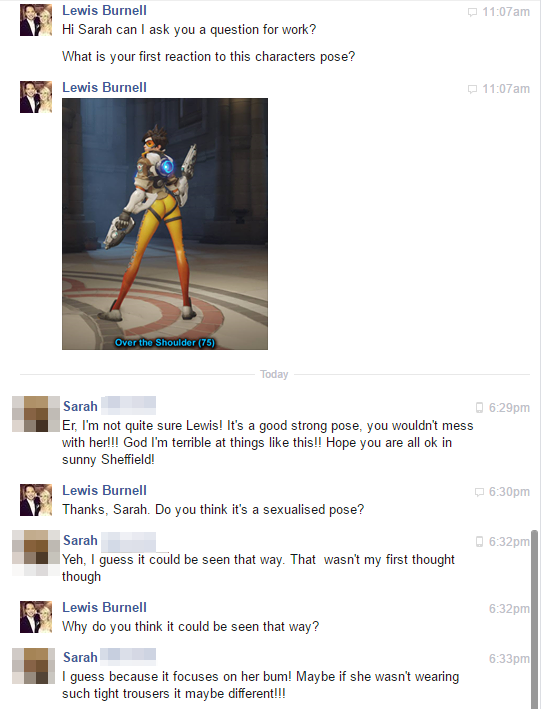Click the vertical scrollbar thumb on the right
Screen dimensions: 541x709
[535, 619]
